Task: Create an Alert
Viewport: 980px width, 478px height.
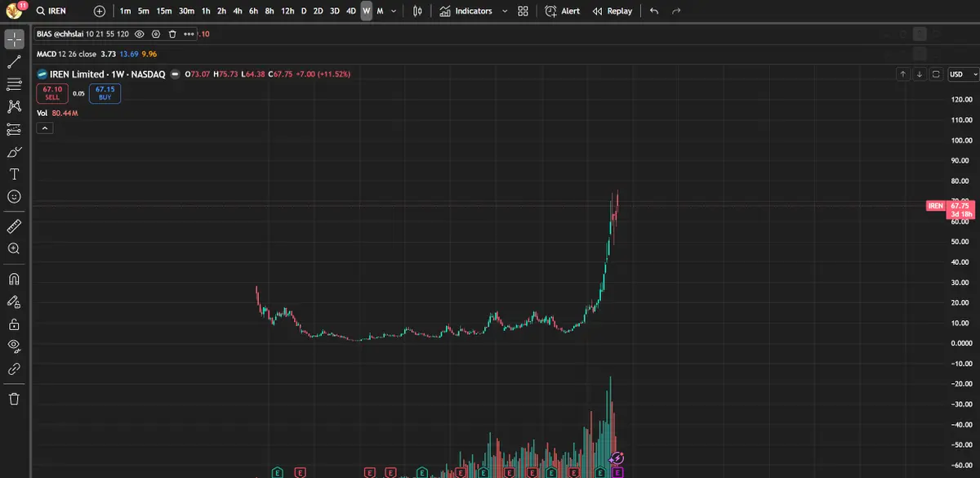Action: [562, 11]
